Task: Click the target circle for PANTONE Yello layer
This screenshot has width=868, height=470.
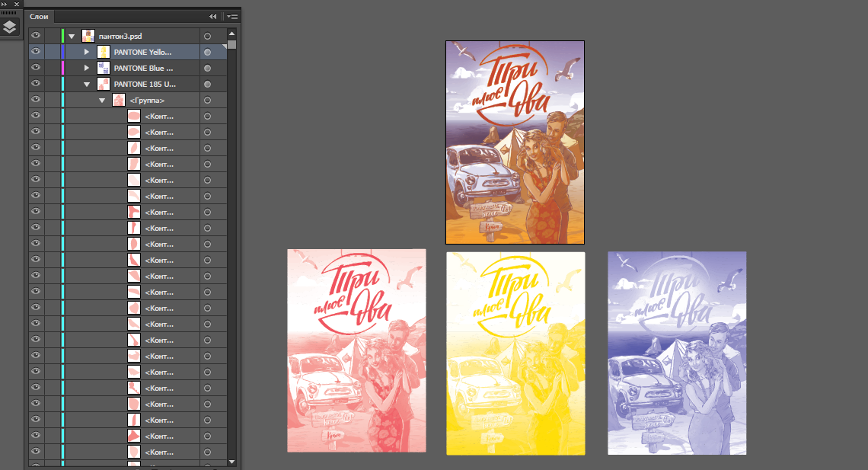Action: click(x=208, y=52)
